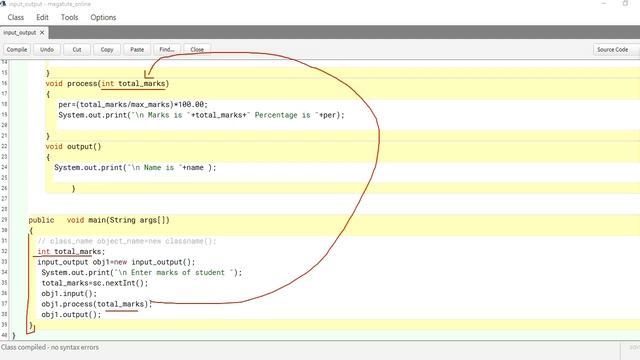Click line number 37 in the gutter

click(x=4, y=304)
